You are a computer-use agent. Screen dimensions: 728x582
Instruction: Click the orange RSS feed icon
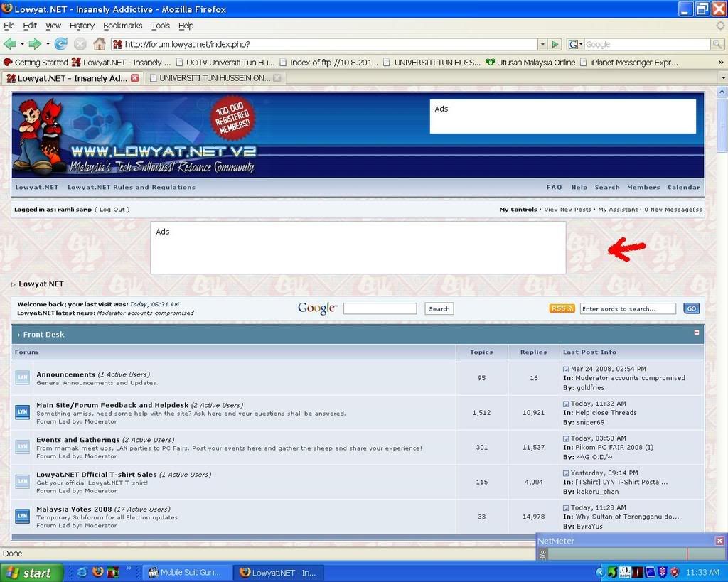click(562, 308)
